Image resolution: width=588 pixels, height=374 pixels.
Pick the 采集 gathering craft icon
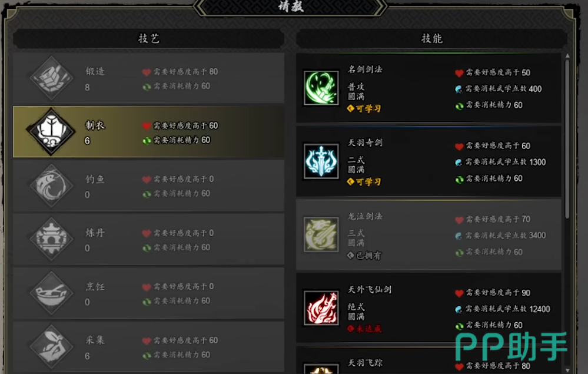(51, 347)
